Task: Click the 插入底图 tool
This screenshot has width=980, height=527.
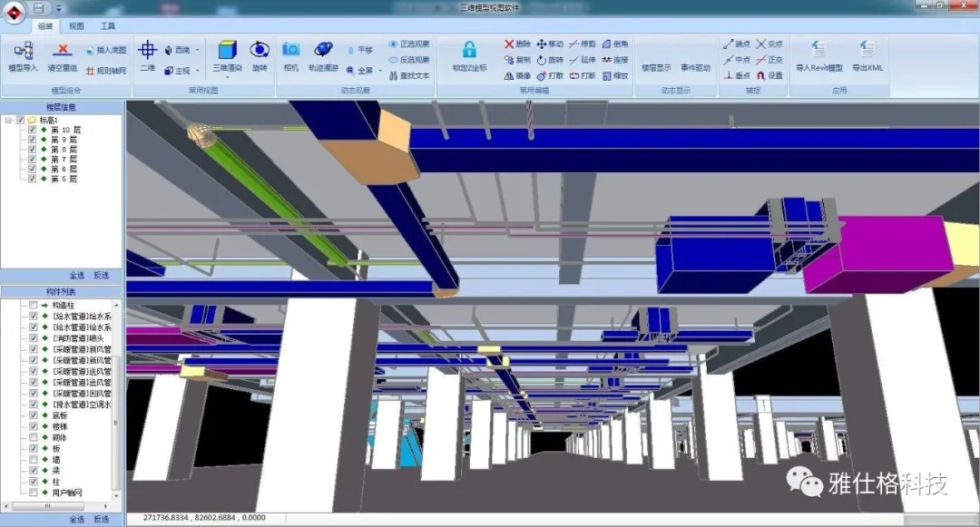Action: pos(105,50)
